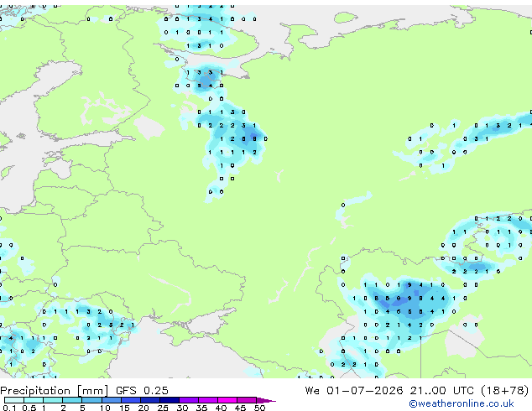Image resolution: width=532 pixels, height=411 pixels.
Task: Click the '20' legend scale label
Action: click(143, 408)
